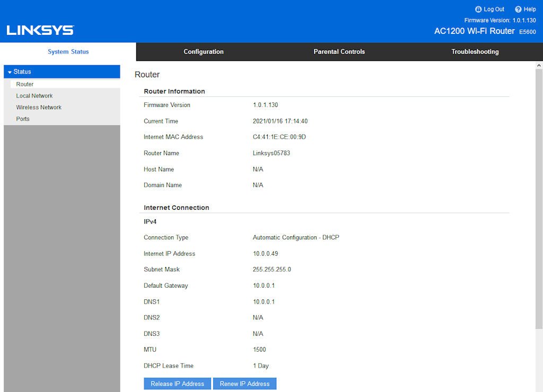Screen dimensions: 543x392
Task: Switch to Parental Controls tab
Action: [339, 51]
